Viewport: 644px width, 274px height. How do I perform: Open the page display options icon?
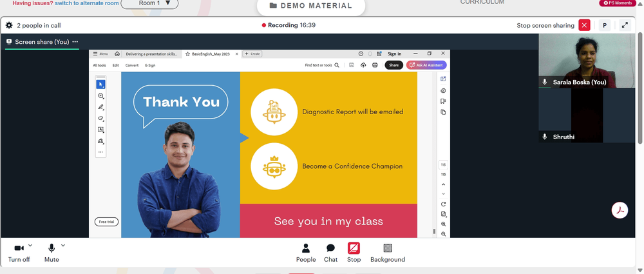[443, 214]
